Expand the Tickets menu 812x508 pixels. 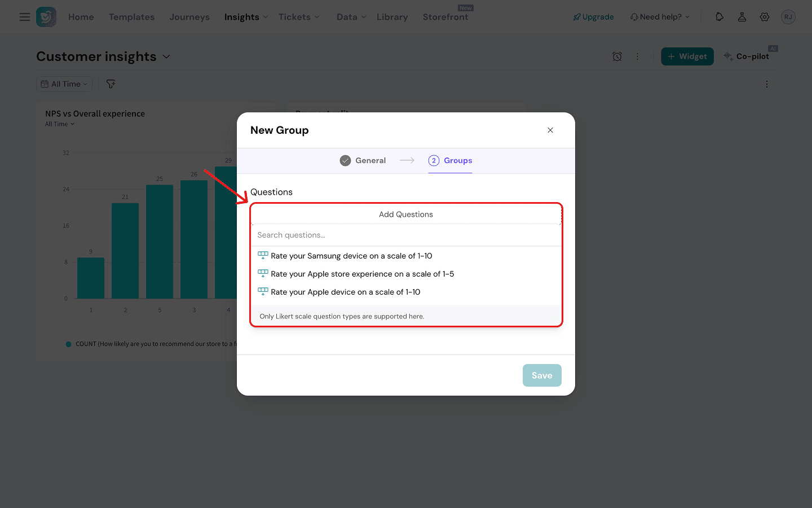[x=299, y=17]
